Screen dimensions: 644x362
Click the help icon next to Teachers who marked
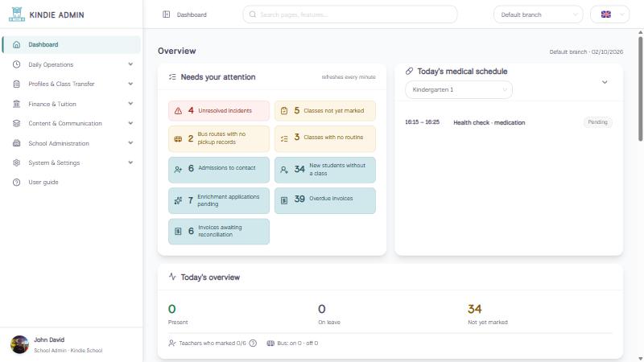[253, 343]
